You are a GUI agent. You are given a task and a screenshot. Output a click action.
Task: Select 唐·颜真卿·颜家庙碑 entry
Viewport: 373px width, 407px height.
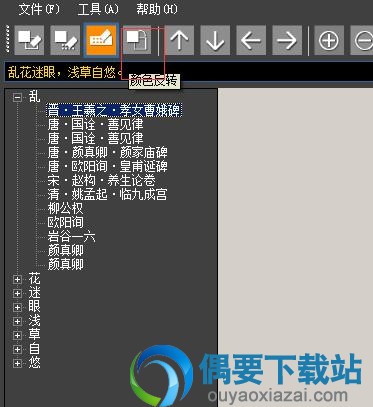[107, 152]
